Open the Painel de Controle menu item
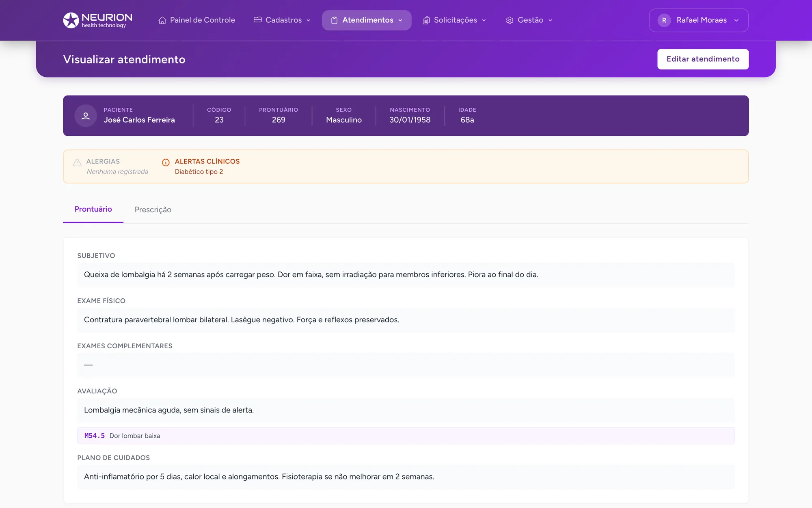Image resolution: width=812 pixels, height=508 pixels. click(x=197, y=20)
